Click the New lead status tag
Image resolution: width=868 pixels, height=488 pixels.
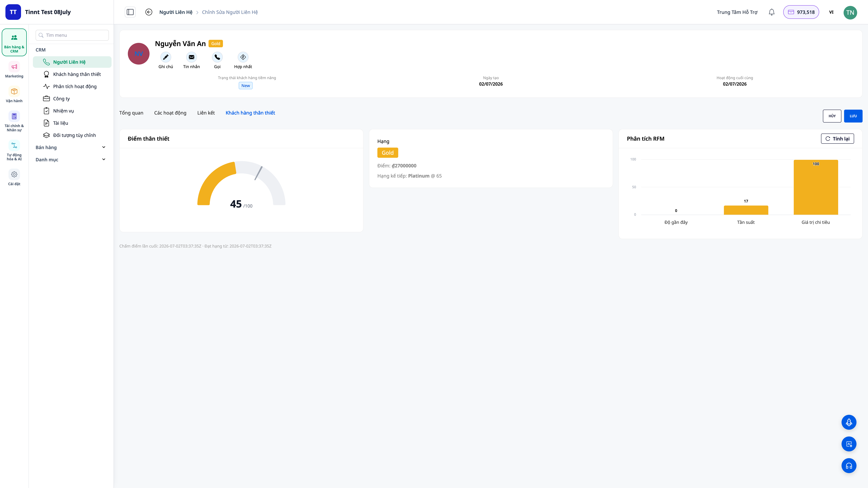pyautogui.click(x=246, y=86)
